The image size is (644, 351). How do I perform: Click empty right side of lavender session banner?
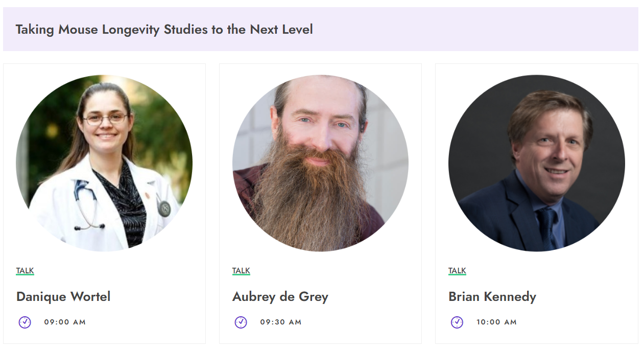point(485,30)
